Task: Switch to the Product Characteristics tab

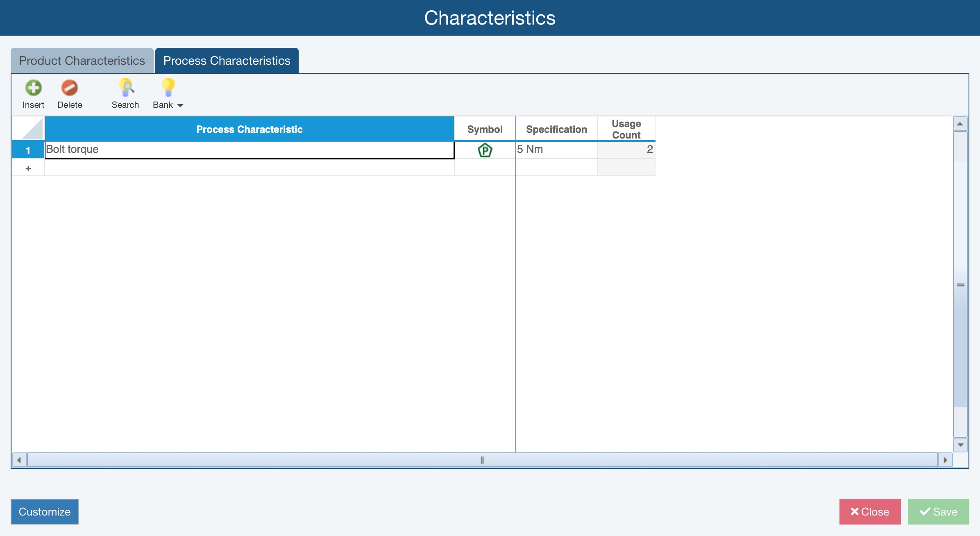Action: click(x=82, y=60)
